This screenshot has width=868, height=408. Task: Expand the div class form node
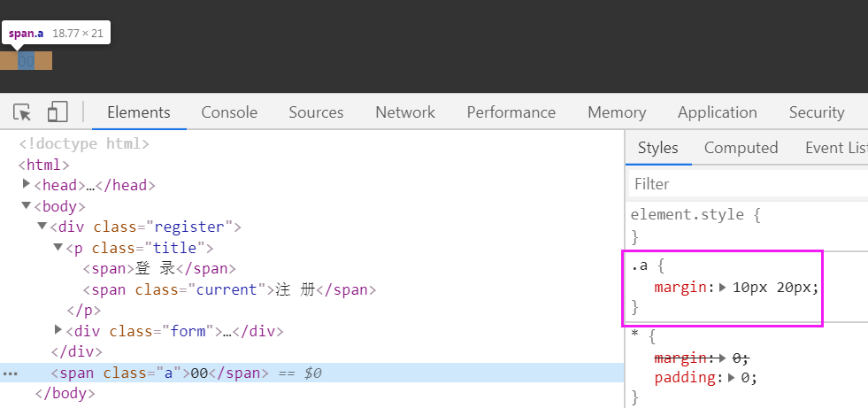click(58, 331)
